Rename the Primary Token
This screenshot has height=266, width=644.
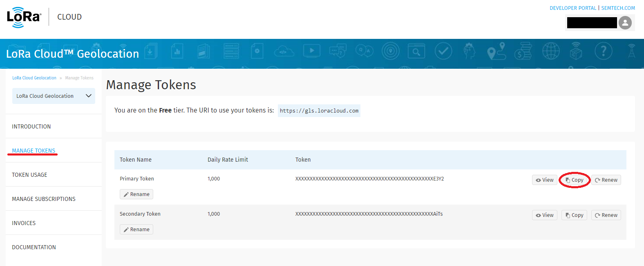point(136,194)
